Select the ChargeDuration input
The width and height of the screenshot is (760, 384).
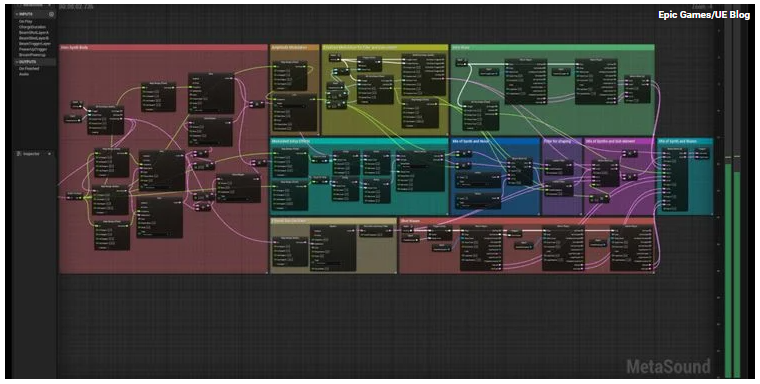tap(32, 27)
